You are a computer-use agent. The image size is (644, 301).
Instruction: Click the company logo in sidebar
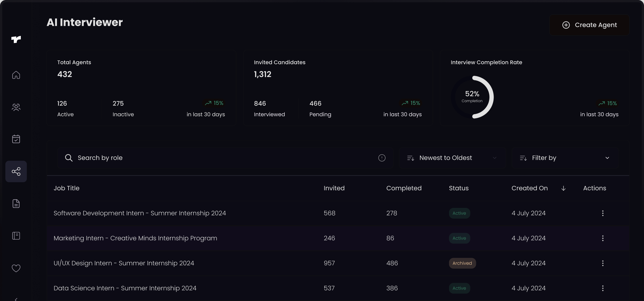pyautogui.click(x=16, y=39)
